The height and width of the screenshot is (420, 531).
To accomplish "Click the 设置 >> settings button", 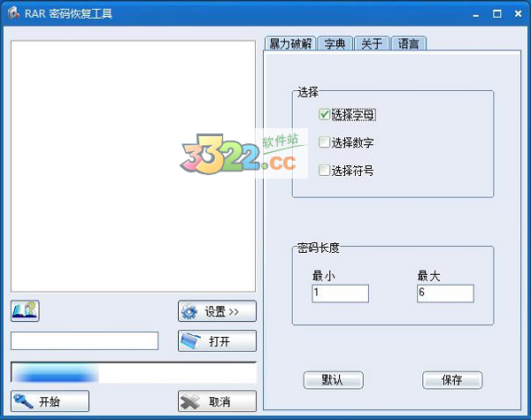I will (217, 310).
